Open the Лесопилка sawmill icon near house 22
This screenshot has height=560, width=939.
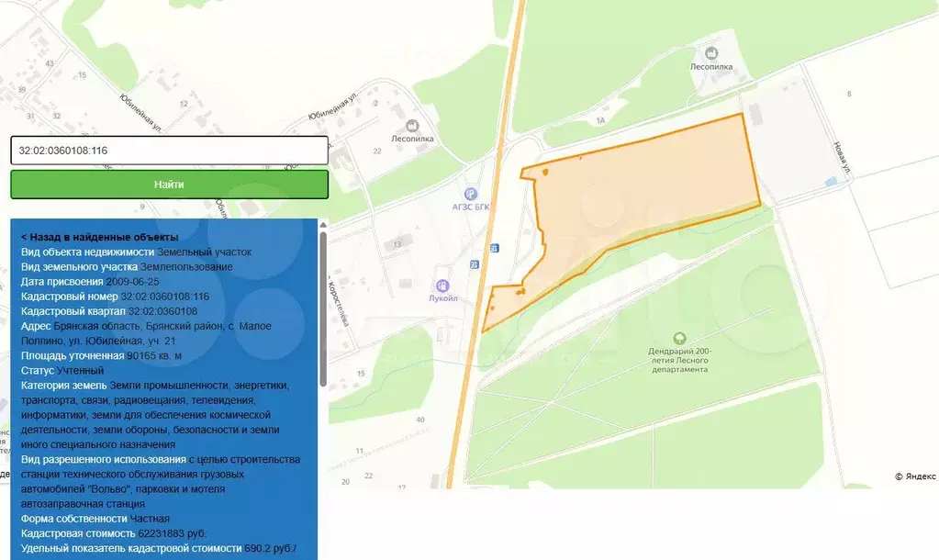tap(412, 125)
